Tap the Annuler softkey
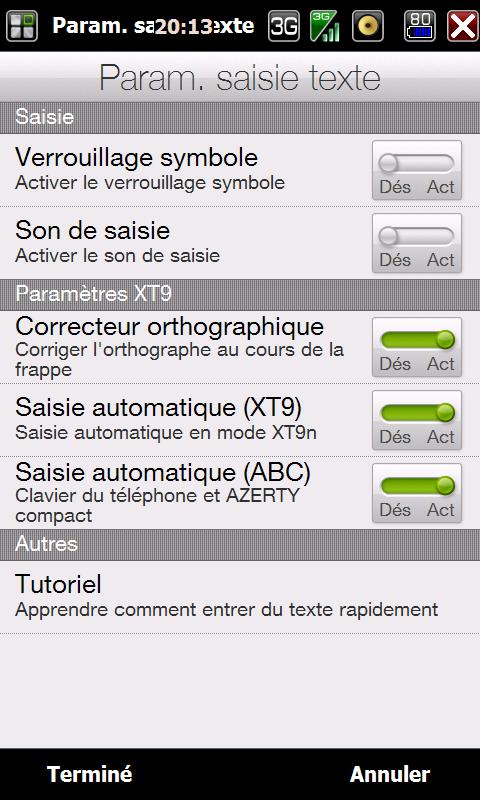The width and height of the screenshot is (480, 800). pos(390,774)
